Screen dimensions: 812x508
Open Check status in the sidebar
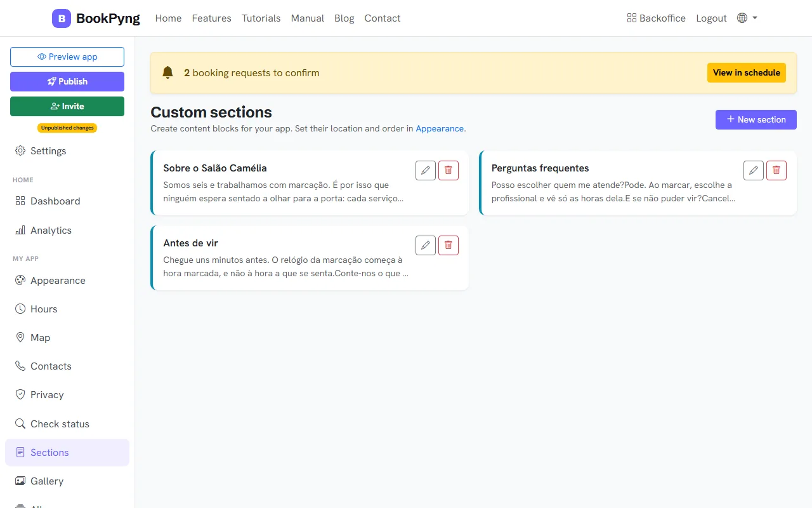67,424
